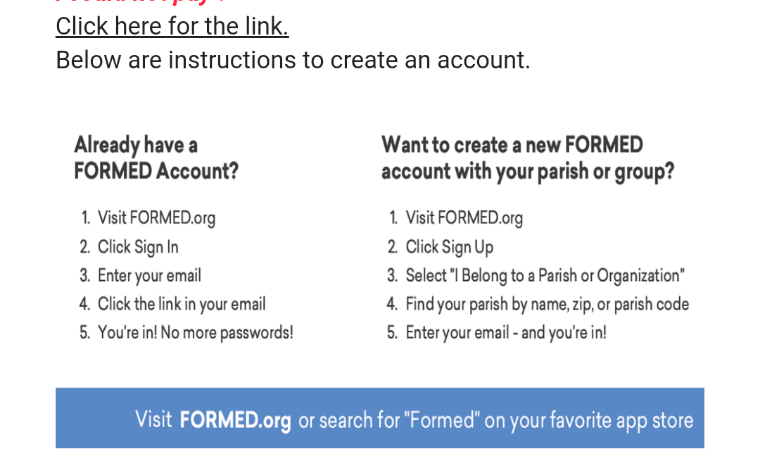760x455 pixels.
Task: Select the 'Want to create a new FORMED account' heading
Action: point(528,158)
